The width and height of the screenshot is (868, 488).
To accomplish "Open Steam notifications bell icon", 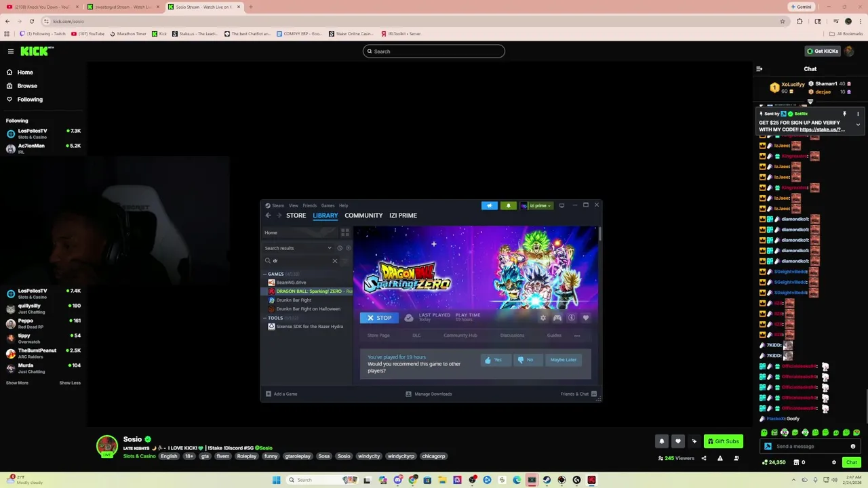I will coord(508,205).
